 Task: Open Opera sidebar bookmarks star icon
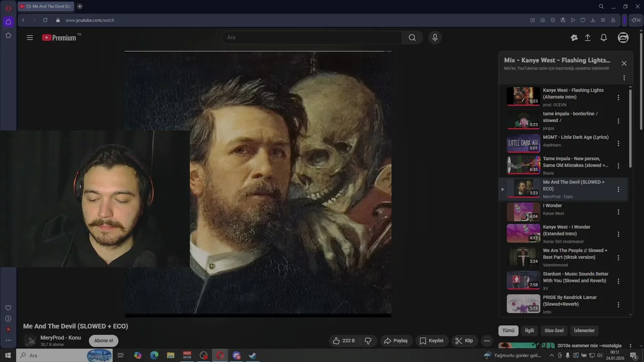tap(8, 35)
